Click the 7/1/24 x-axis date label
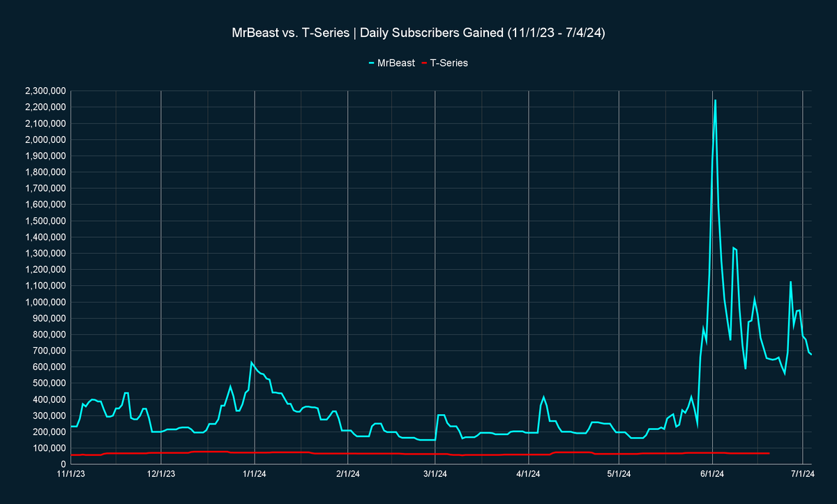The width and height of the screenshot is (837, 504). 802,475
